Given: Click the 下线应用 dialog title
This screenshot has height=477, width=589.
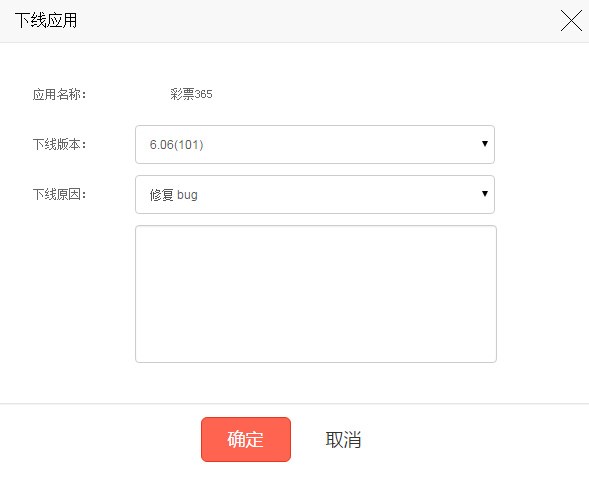Looking at the screenshot, I should point(46,20).
